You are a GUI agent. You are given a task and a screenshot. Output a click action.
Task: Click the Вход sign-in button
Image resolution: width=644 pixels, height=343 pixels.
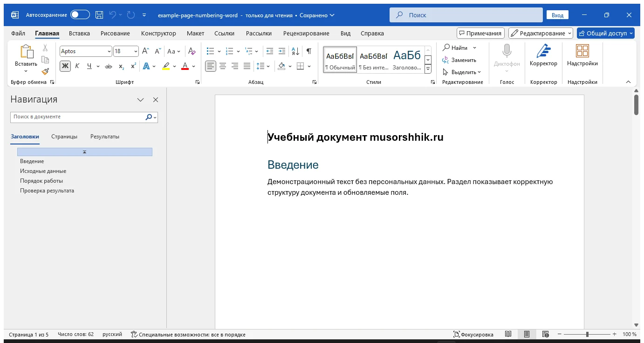click(x=557, y=15)
